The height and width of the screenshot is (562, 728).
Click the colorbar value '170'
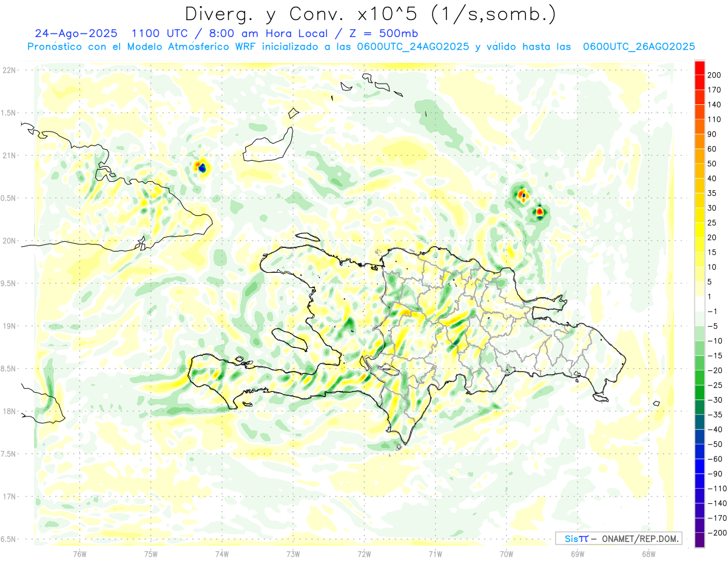point(714,90)
